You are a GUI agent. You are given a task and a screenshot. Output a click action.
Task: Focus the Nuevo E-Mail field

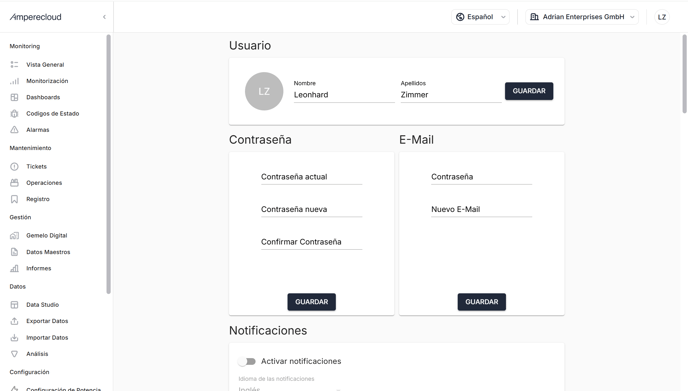point(481,209)
